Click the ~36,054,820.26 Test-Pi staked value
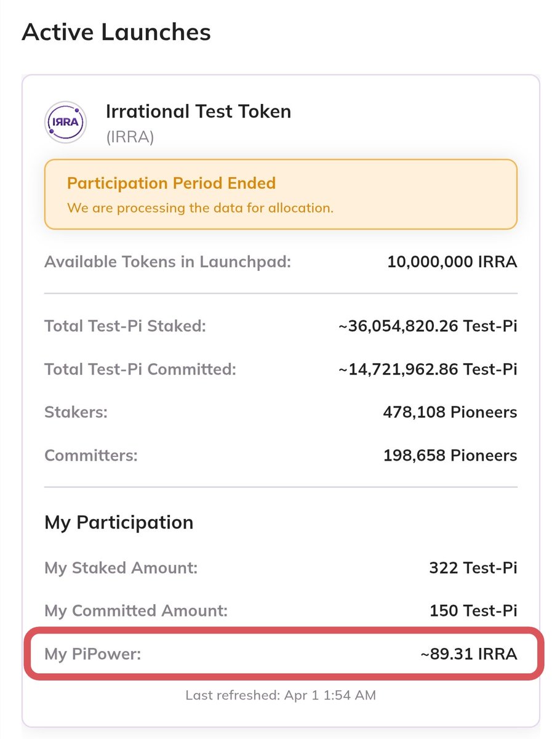 (x=428, y=326)
